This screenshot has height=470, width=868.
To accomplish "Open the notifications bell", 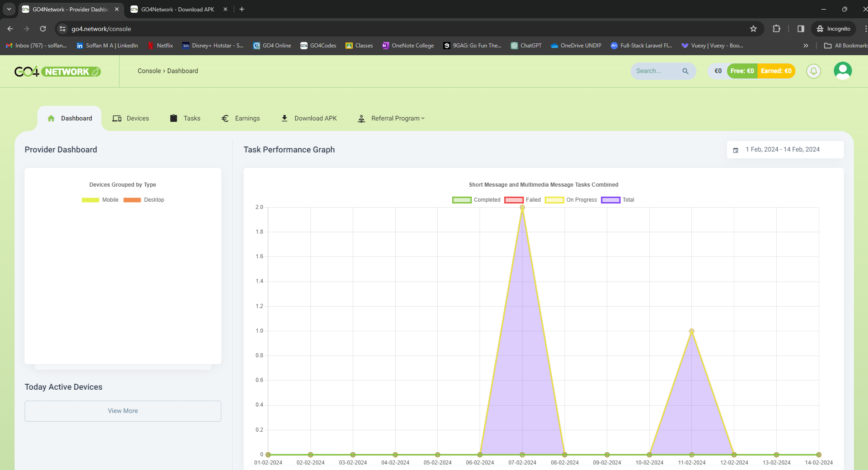I will 813,71.
